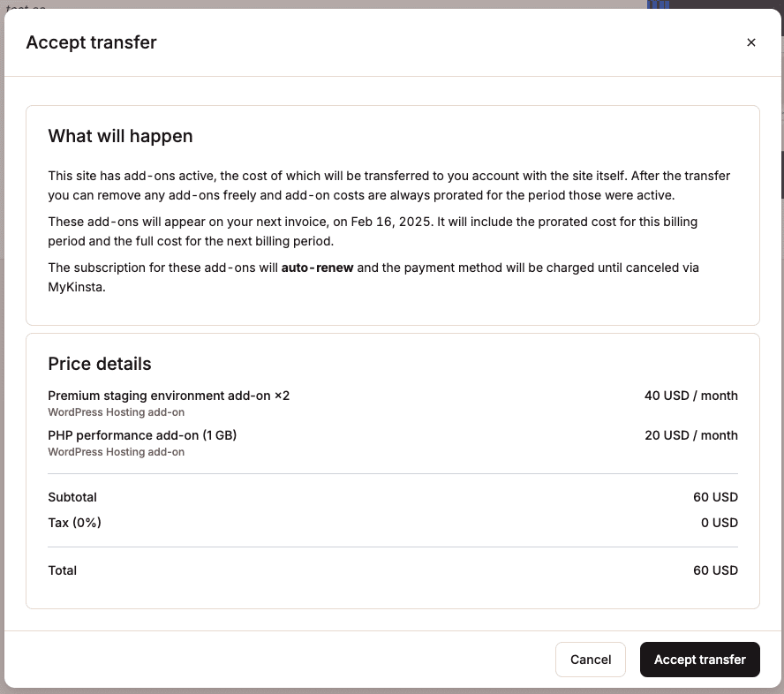Click the Subtotal row
The image size is (784, 694).
(x=72, y=497)
